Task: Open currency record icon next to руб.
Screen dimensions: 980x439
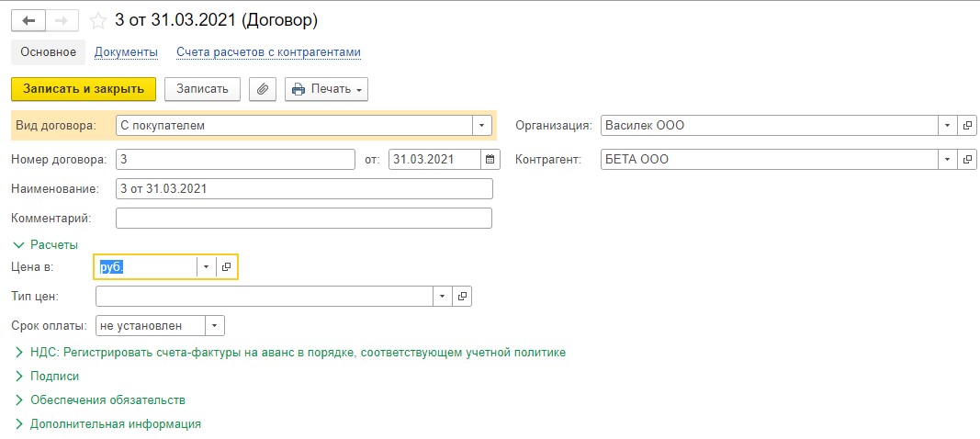Action: point(226,267)
